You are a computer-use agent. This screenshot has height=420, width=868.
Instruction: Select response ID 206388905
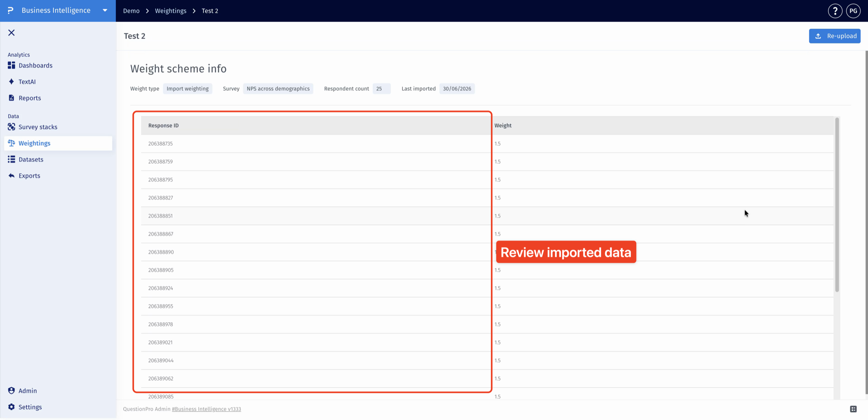(x=161, y=270)
